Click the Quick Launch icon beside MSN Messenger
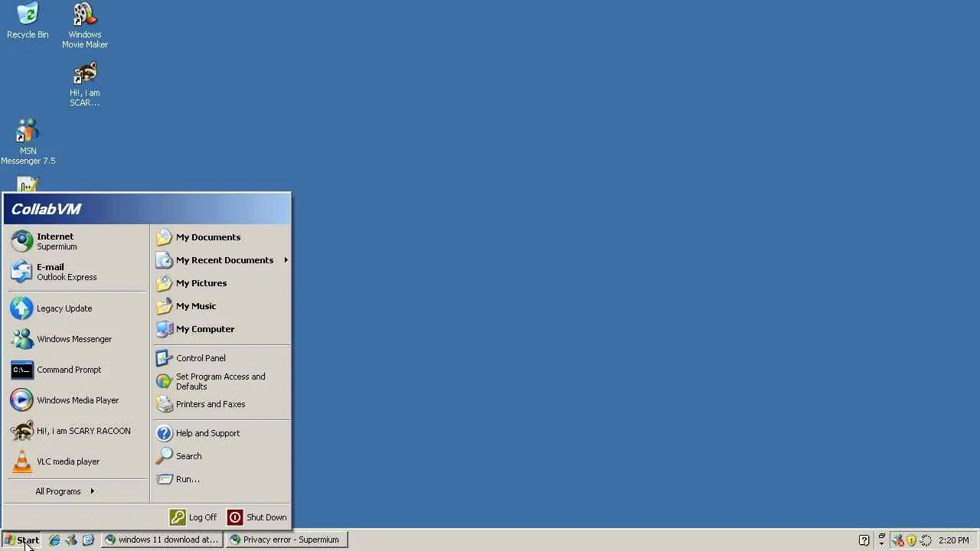 tap(88, 540)
